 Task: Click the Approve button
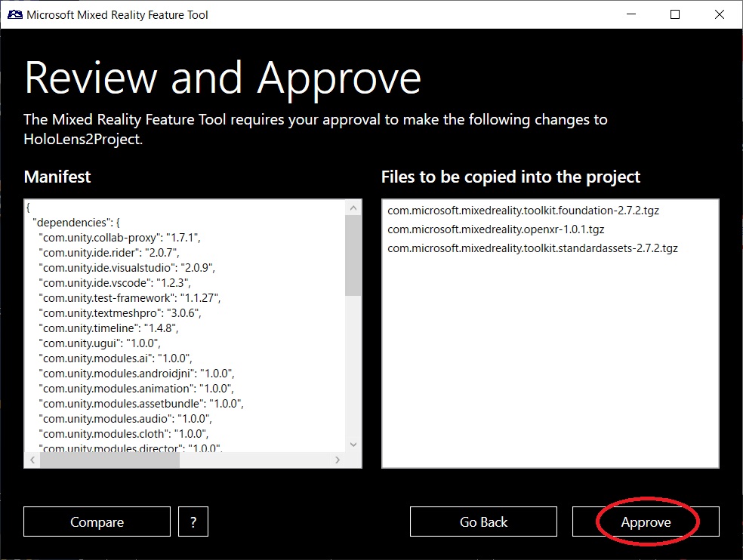[x=646, y=522]
